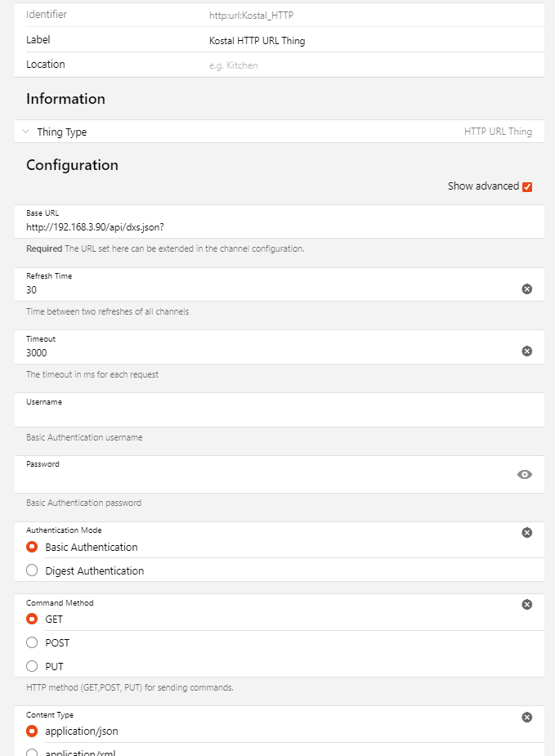Clear the Refresh Time value

[x=526, y=289]
